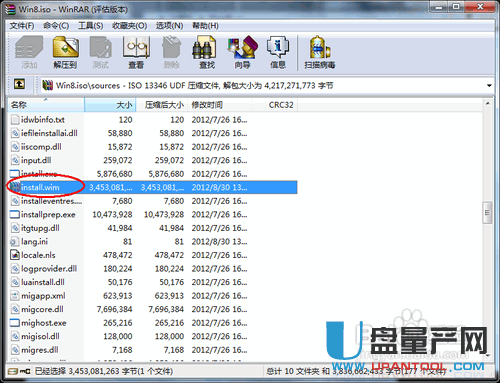The height and width of the screenshot is (383, 500).
Task: Open the Options (选项) menu
Action: pos(169,26)
